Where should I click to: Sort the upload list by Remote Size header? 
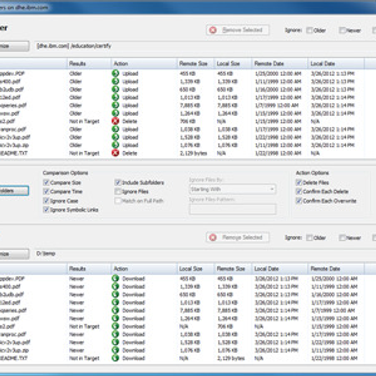(195, 63)
